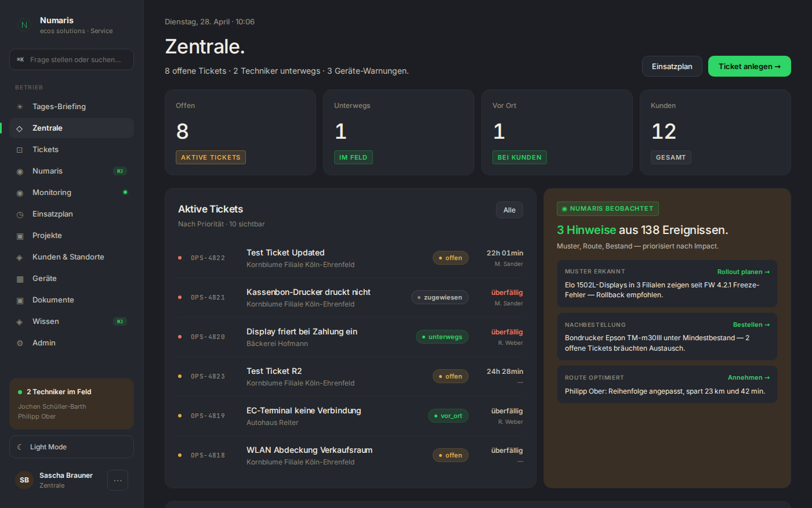
Task: Go to Tickets in the sidebar
Action: tap(71, 150)
